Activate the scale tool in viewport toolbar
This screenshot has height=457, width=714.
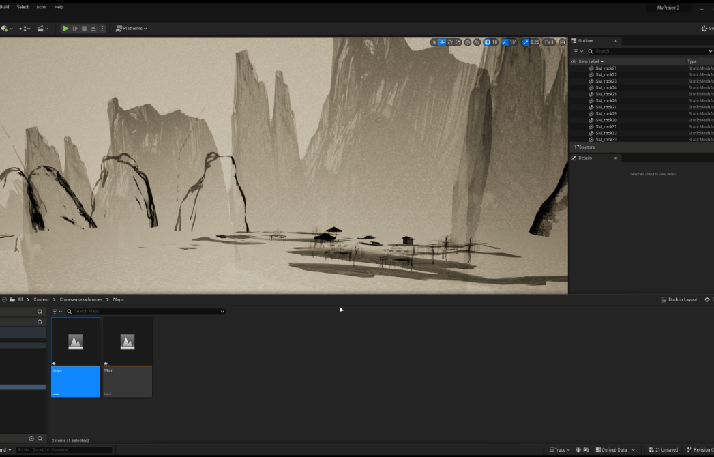(x=458, y=42)
